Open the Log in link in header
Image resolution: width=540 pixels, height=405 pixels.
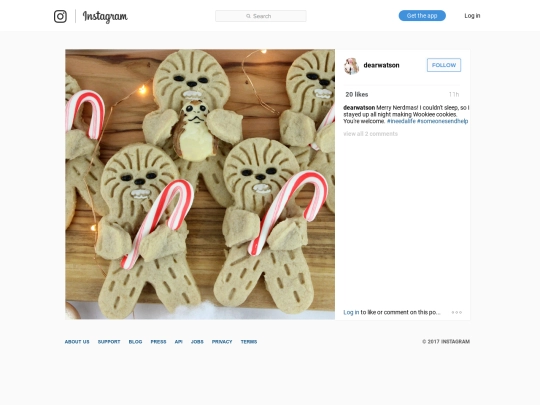472,15
